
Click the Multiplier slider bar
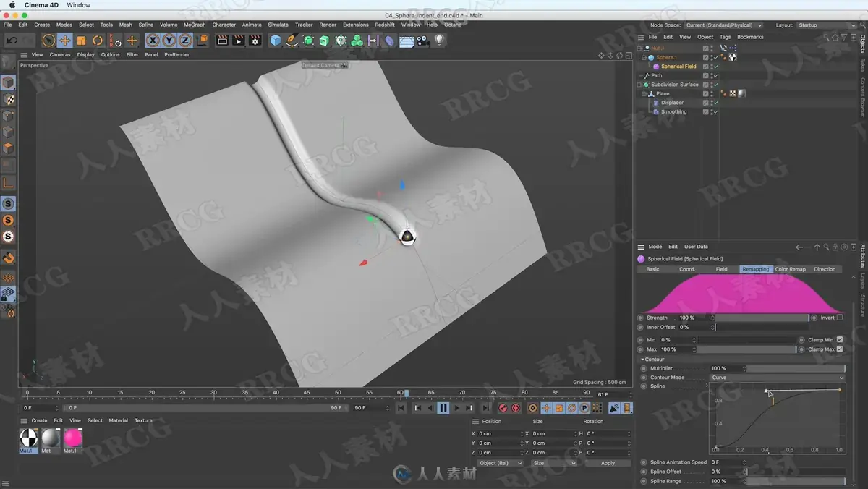796,368
